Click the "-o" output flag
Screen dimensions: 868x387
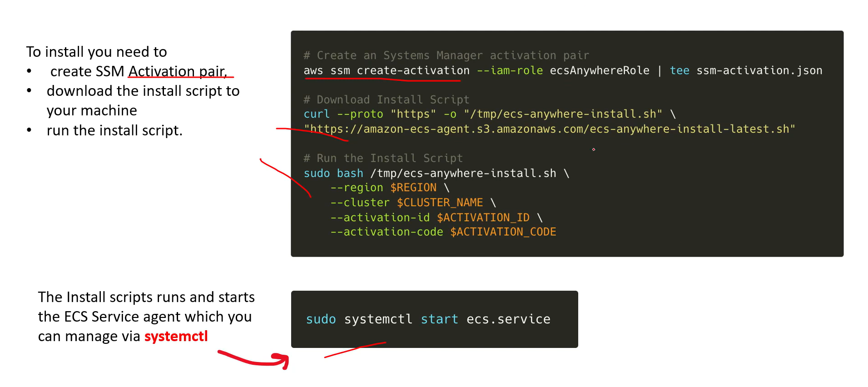(x=450, y=114)
